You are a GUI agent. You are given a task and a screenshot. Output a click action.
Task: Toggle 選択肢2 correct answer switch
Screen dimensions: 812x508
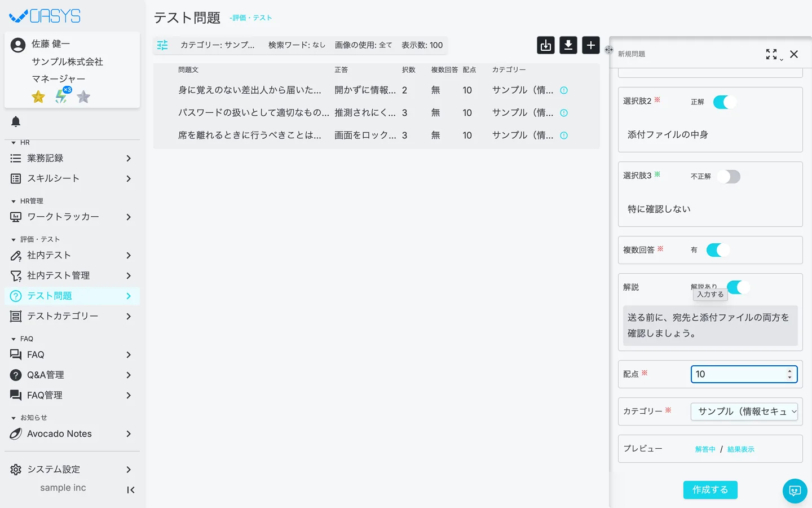tap(725, 102)
